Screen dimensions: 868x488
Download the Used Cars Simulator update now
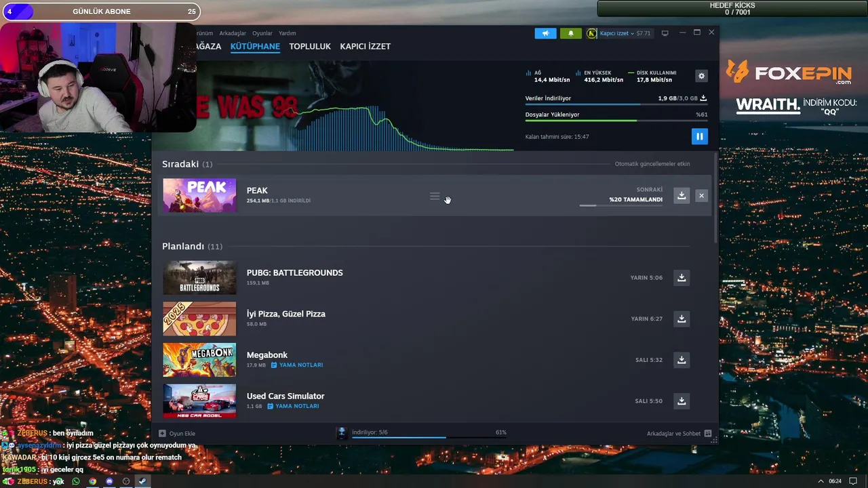point(682,401)
